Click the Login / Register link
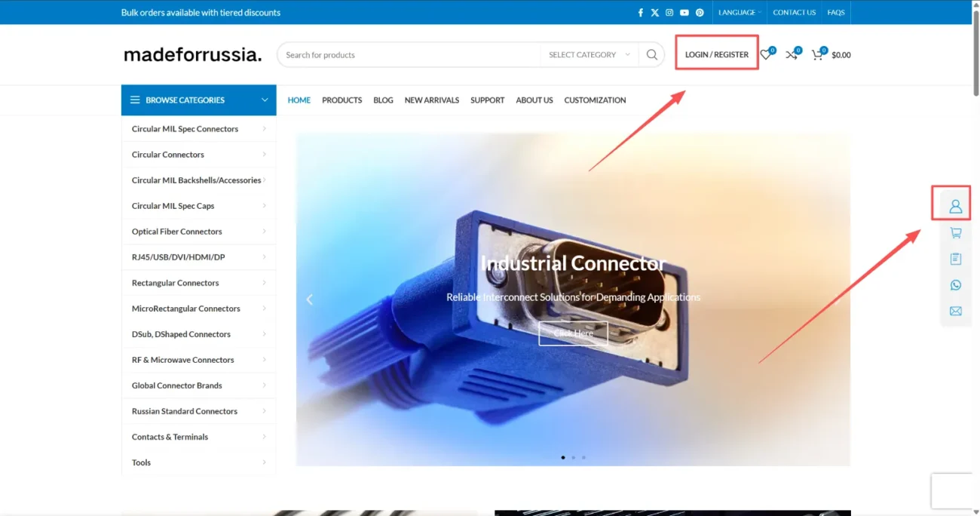 pos(716,55)
